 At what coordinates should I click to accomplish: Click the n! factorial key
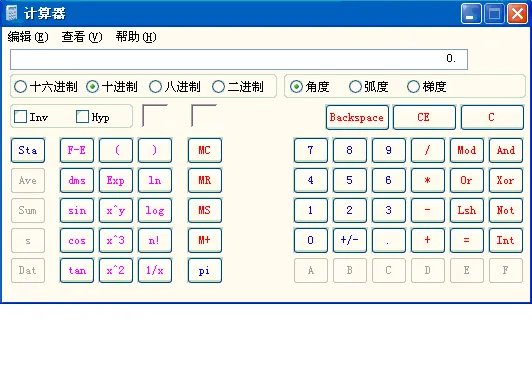pyautogui.click(x=155, y=240)
